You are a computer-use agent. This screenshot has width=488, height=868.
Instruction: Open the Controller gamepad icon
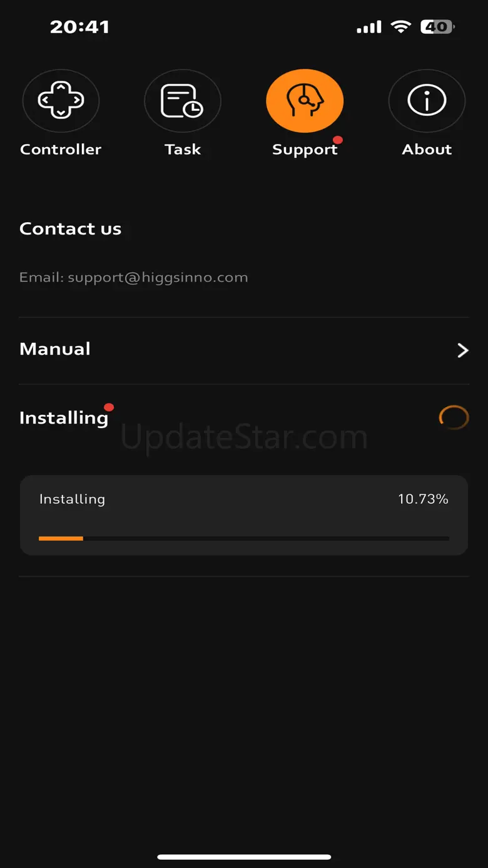click(x=61, y=100)
